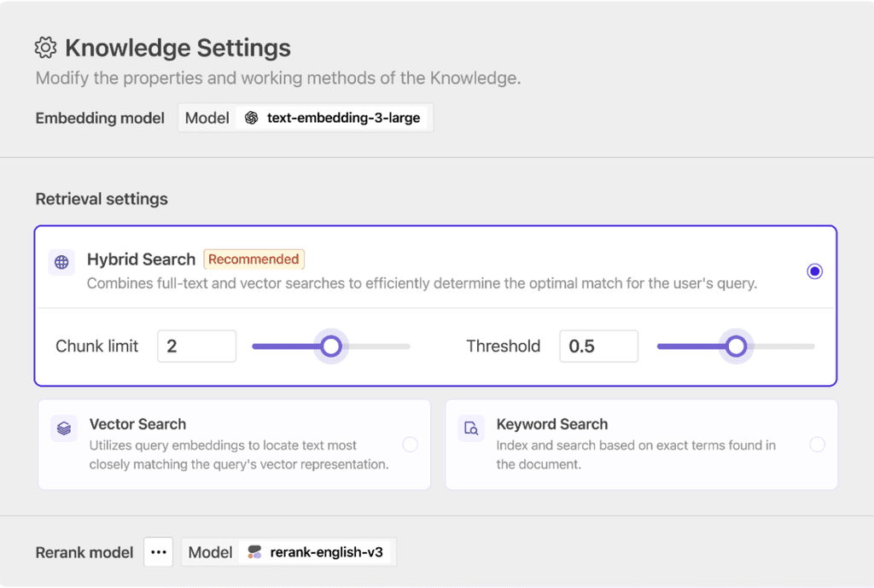Enable Keyword Search via its radio button

tap(817, 445)
